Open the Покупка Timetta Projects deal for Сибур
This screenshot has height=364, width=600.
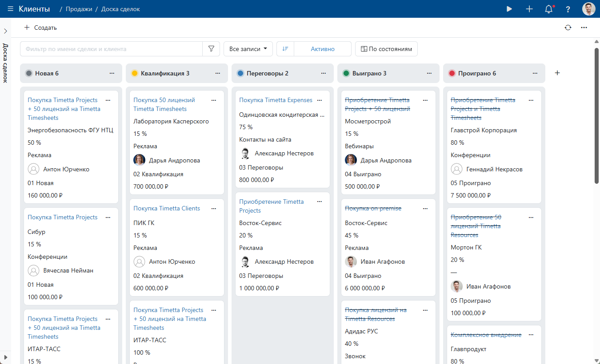click(x=62, y=218)
